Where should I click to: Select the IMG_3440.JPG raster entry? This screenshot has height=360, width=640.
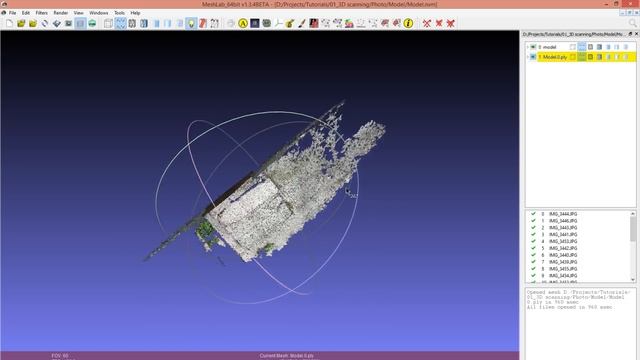pos(563,255)
